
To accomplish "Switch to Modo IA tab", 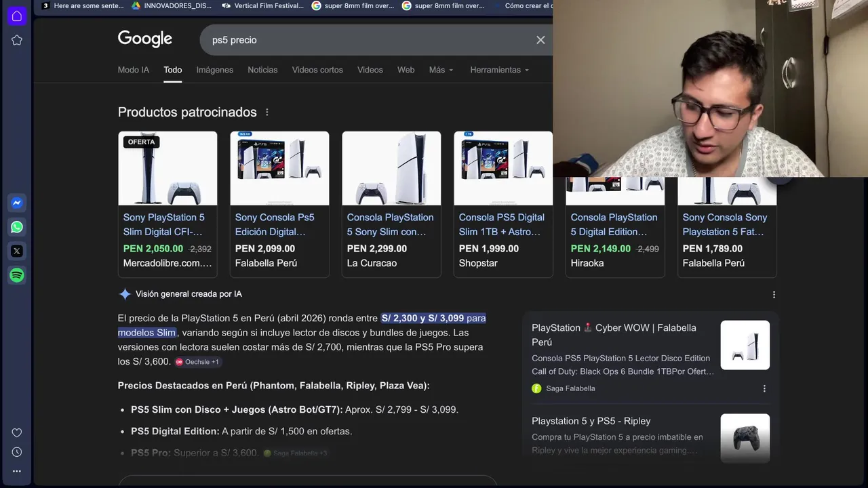I will click(x=134, y=70).
